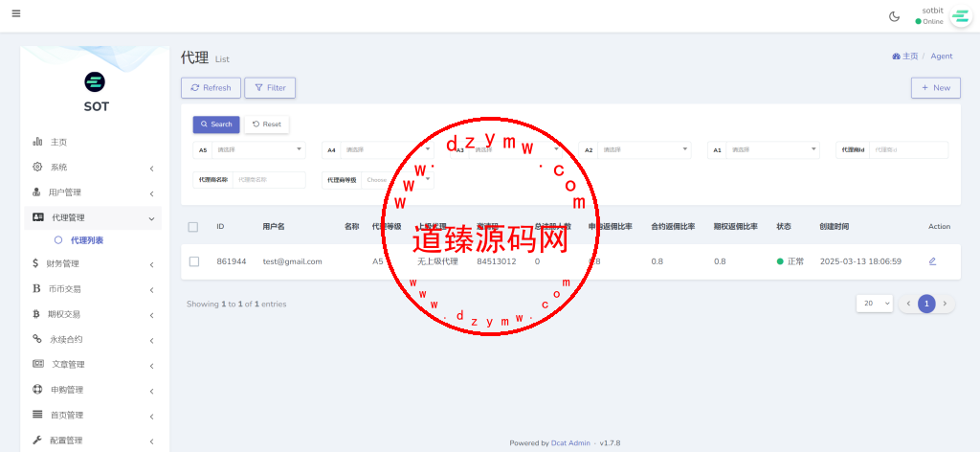Image resolution: width=980 pixels, height=452 pixels.
Task: Open the A2 请选择 dropdown
Action: 645,150
